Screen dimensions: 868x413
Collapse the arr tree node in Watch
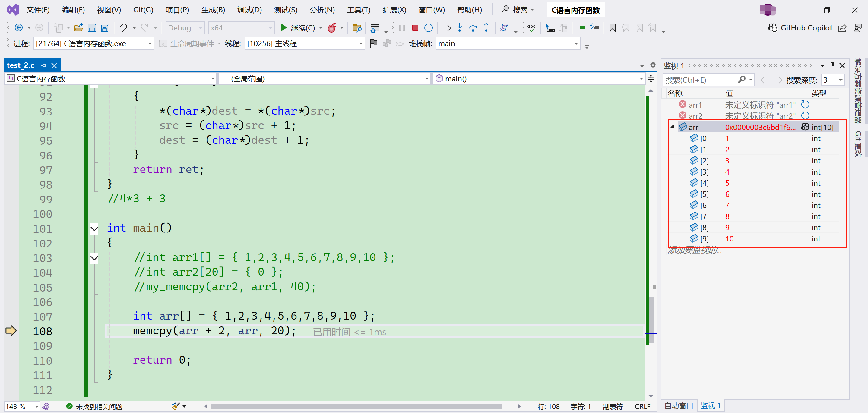672,127
